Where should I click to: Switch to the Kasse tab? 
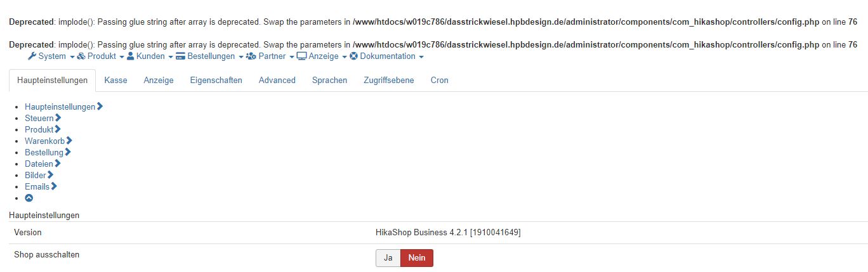point(115,81)
